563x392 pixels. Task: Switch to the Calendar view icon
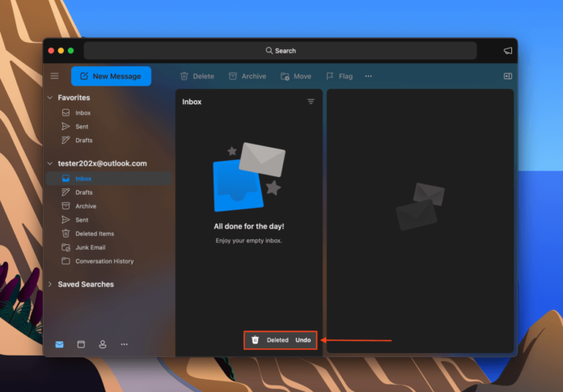coord(81,344)
